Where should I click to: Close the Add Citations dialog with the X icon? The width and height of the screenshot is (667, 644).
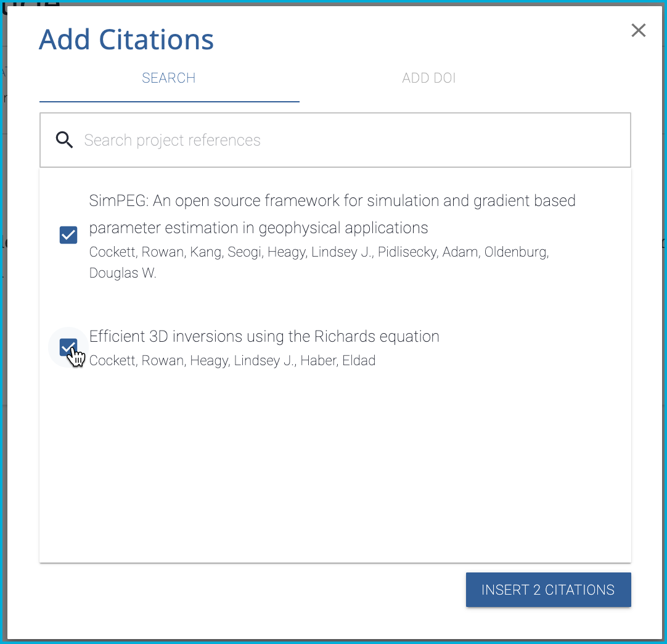[638, 30]
